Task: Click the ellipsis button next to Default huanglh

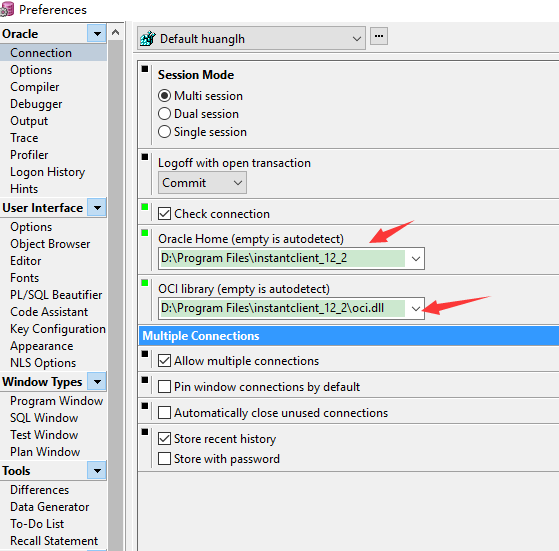Action: click(x=379, y=36)
